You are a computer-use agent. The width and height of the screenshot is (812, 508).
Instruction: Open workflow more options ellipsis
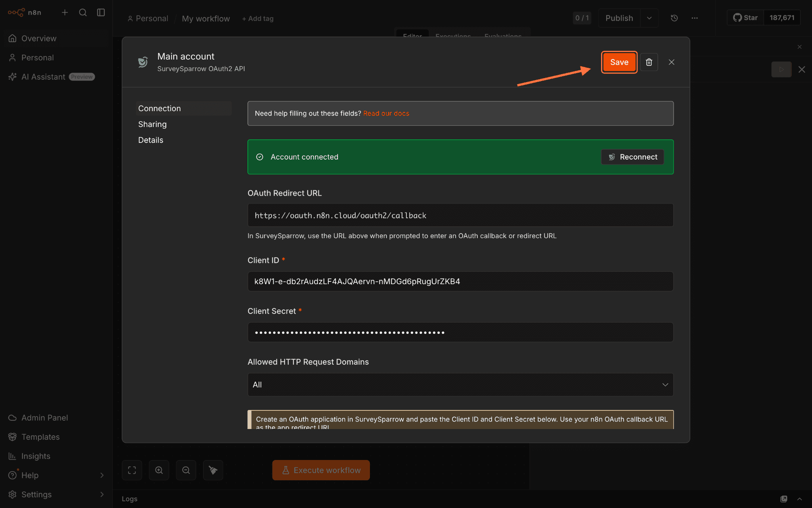pyautogui.click(x=695, y=18)
